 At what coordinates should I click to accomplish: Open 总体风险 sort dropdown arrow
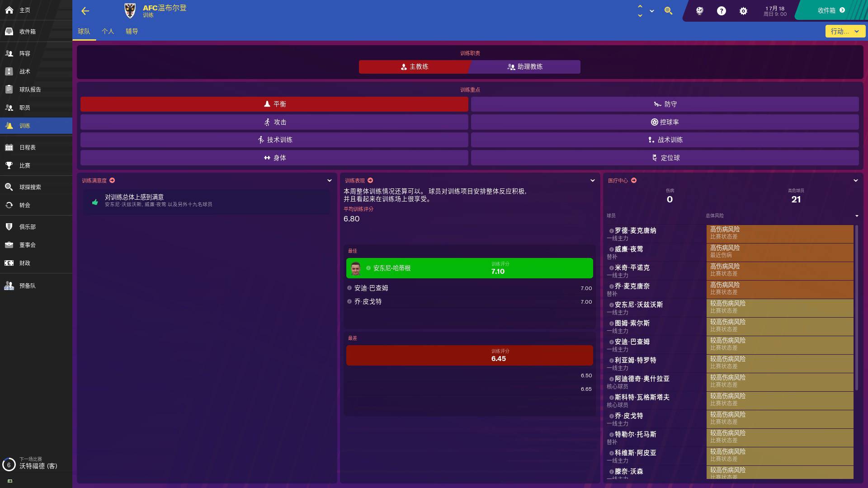(857, 216)
